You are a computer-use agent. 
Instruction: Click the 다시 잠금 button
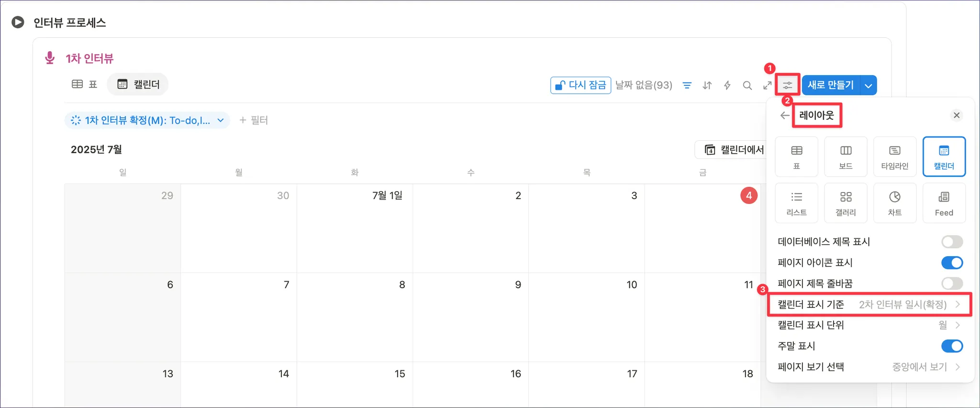coord(580,85)
